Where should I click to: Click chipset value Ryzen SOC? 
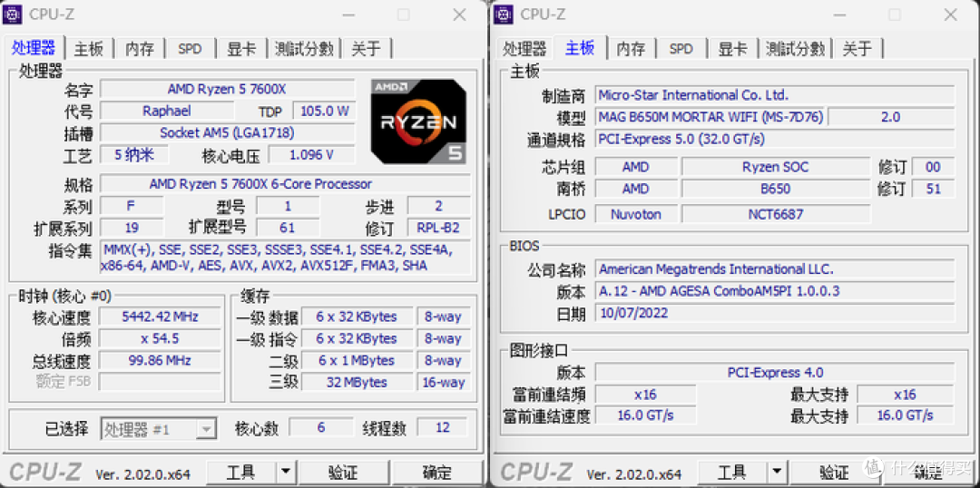(x=775, y=167)
